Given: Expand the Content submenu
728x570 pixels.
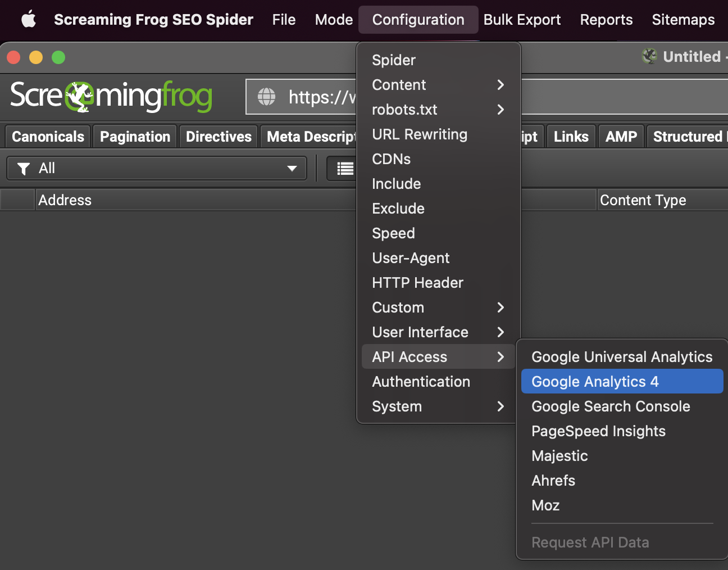Looking at the screenshot, I should 500,85.
